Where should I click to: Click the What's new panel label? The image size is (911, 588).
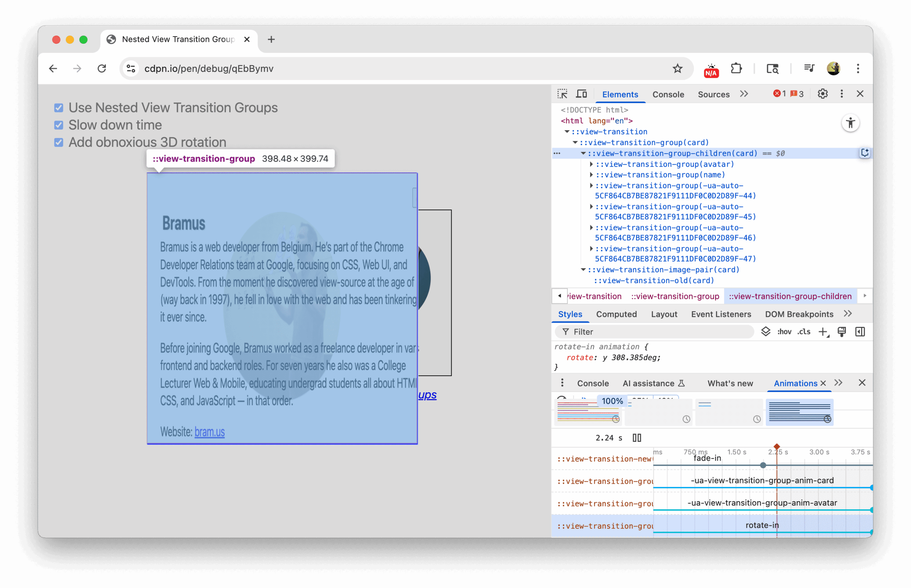point(730,383)
